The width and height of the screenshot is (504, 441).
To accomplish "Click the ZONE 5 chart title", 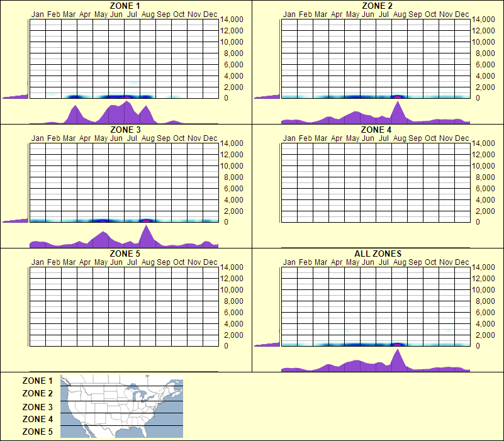I will click(x=125, y=254).
